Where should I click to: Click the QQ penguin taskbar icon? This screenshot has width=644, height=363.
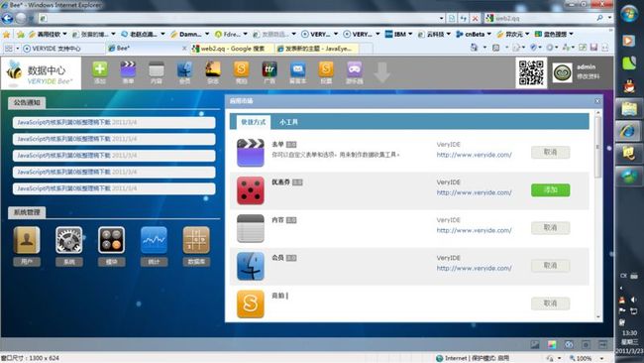coord(629,86)
